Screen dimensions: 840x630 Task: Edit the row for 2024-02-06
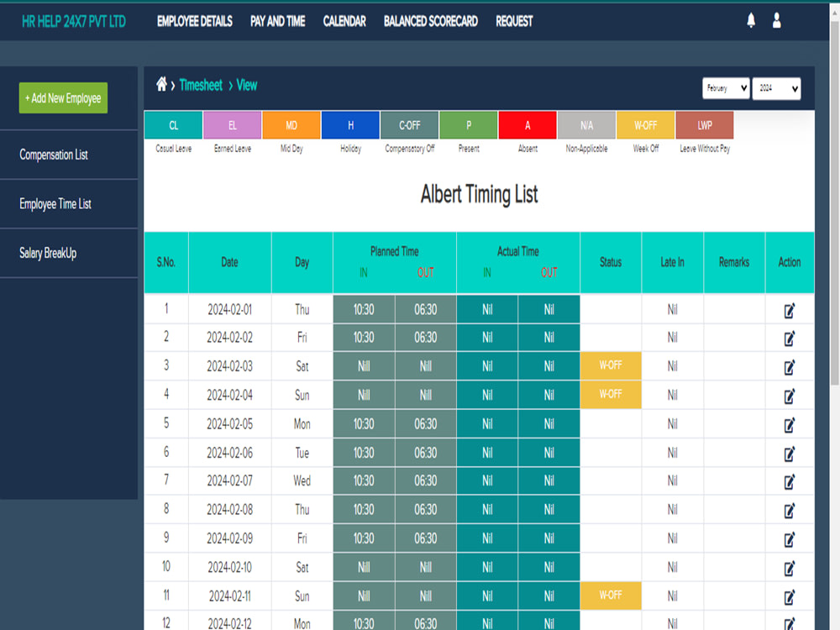tap(789, 454)
